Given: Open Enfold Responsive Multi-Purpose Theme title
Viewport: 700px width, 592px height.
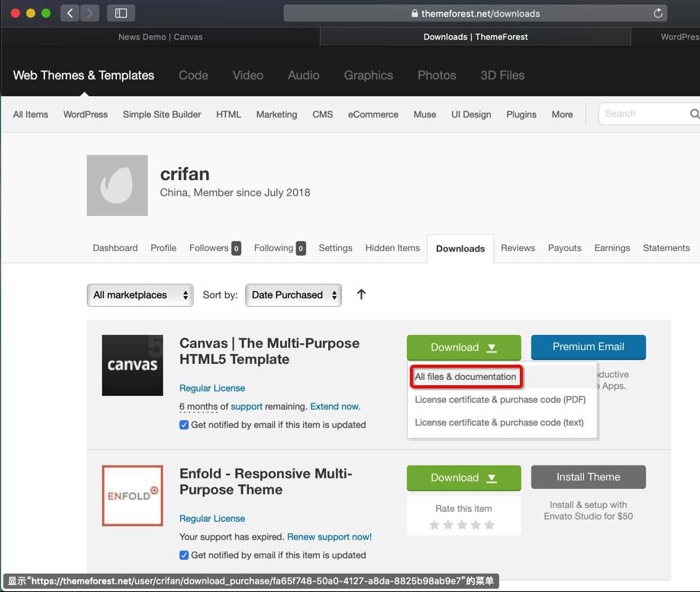Looking at the screenshot, I should pyautogui.click(x=266, y=481).
